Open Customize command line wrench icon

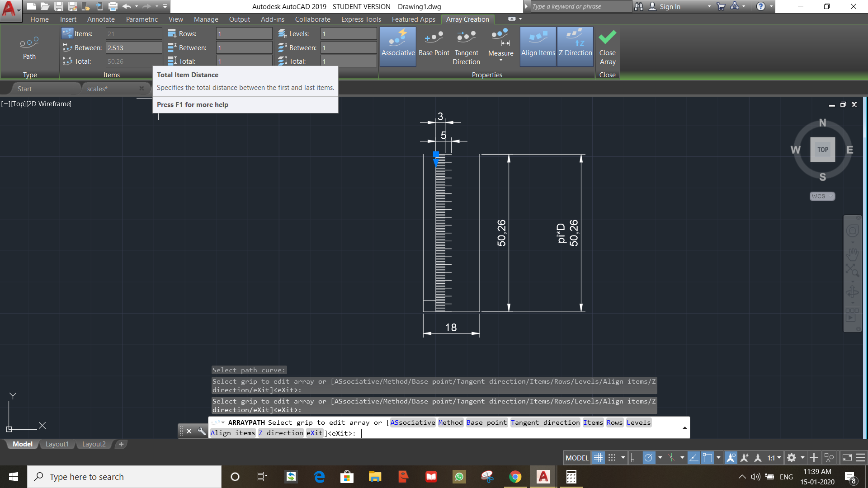tap(202, 431)
